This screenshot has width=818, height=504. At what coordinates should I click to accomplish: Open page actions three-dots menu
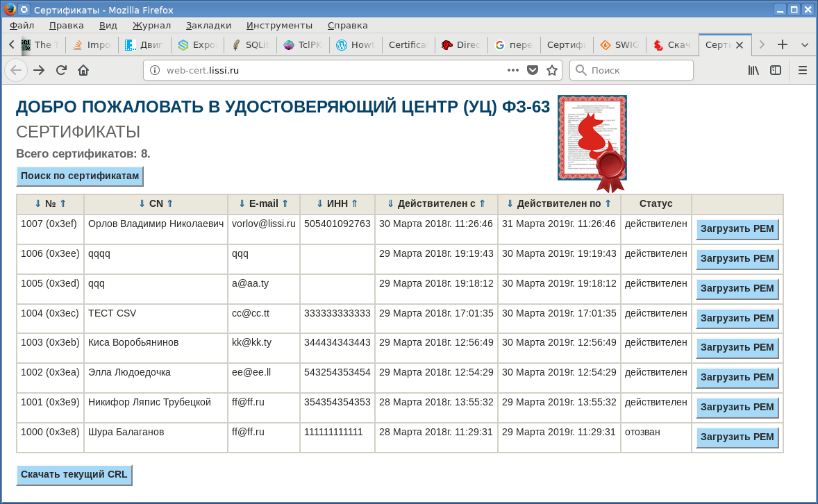click(x=513, y=70)
